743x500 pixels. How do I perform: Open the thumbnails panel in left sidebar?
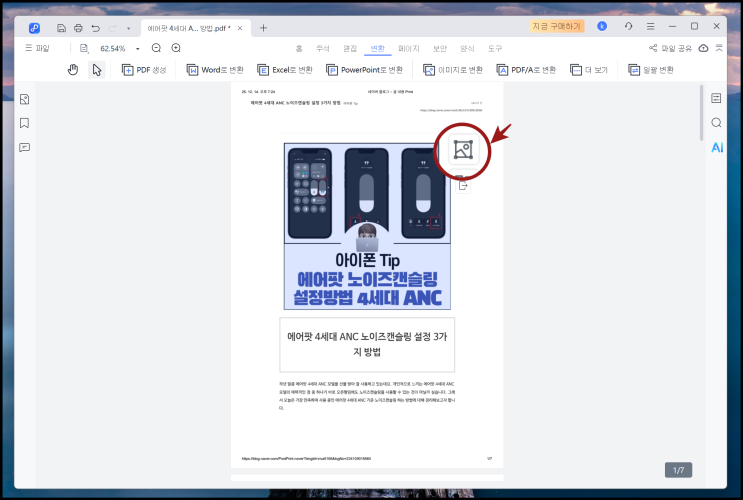25,99
